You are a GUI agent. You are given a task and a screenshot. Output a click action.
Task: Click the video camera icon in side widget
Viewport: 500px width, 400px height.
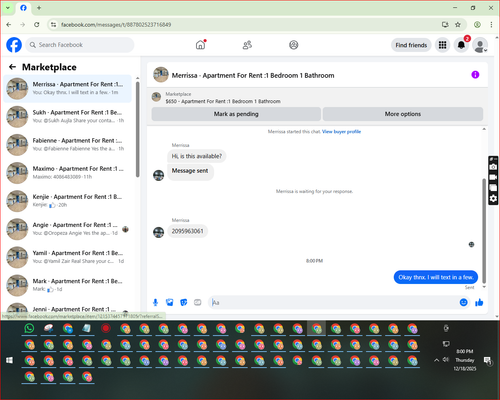[493, 177]
